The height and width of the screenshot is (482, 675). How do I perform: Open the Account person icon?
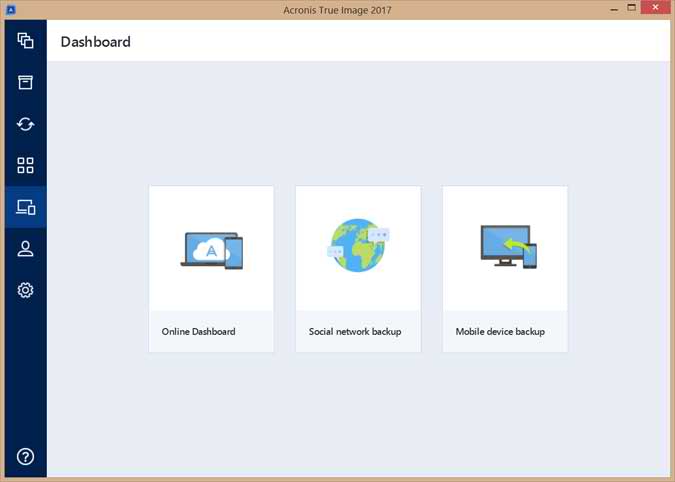[25, 249]
